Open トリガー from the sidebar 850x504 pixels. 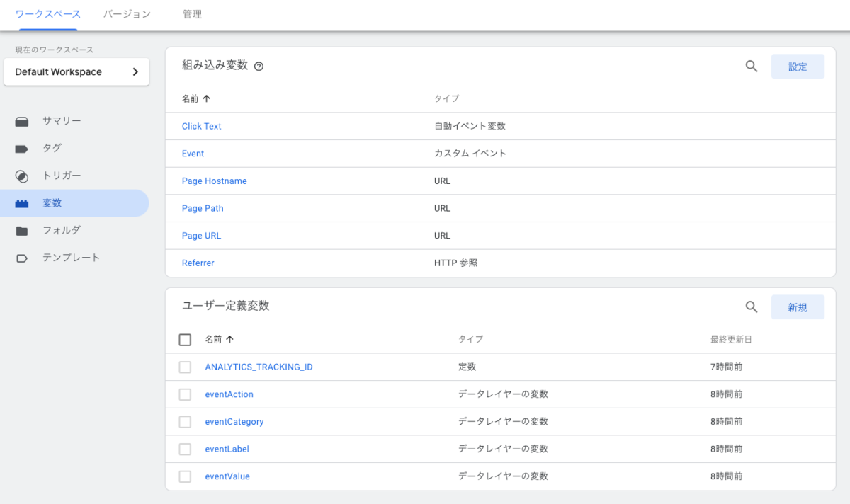(23, 176)
